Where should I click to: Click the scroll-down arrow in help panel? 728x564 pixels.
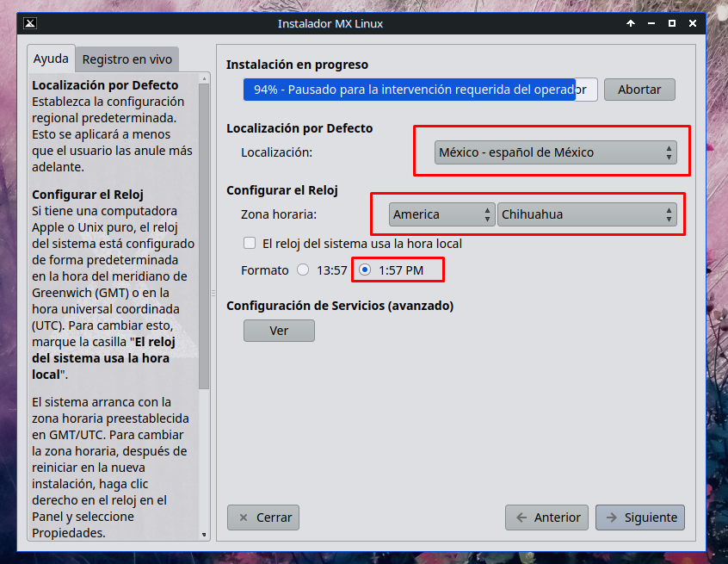pos(204,534)
